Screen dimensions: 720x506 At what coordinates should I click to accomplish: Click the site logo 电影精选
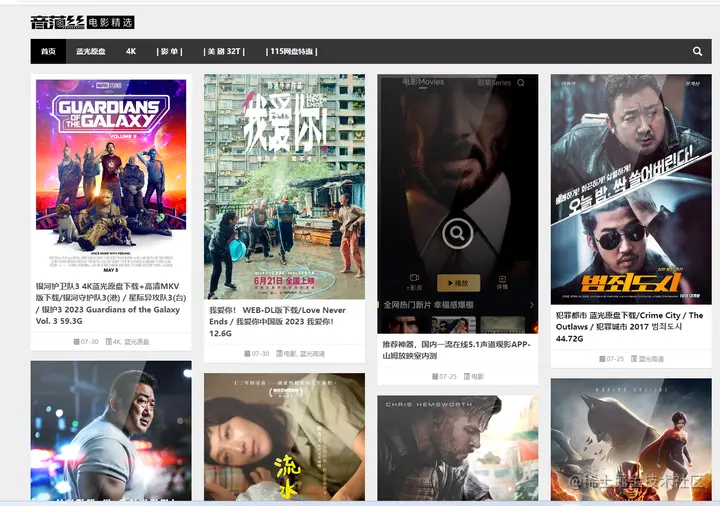coord(83,22)
